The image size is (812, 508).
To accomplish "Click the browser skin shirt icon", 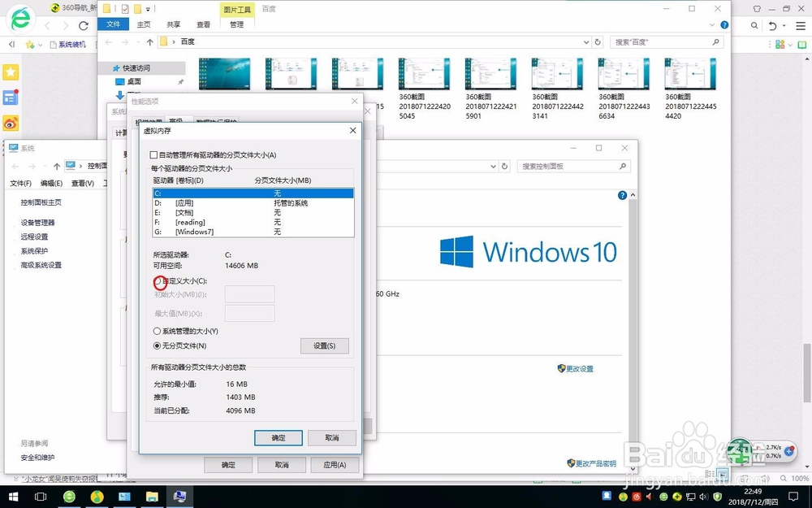I will [x=757, y=9].
